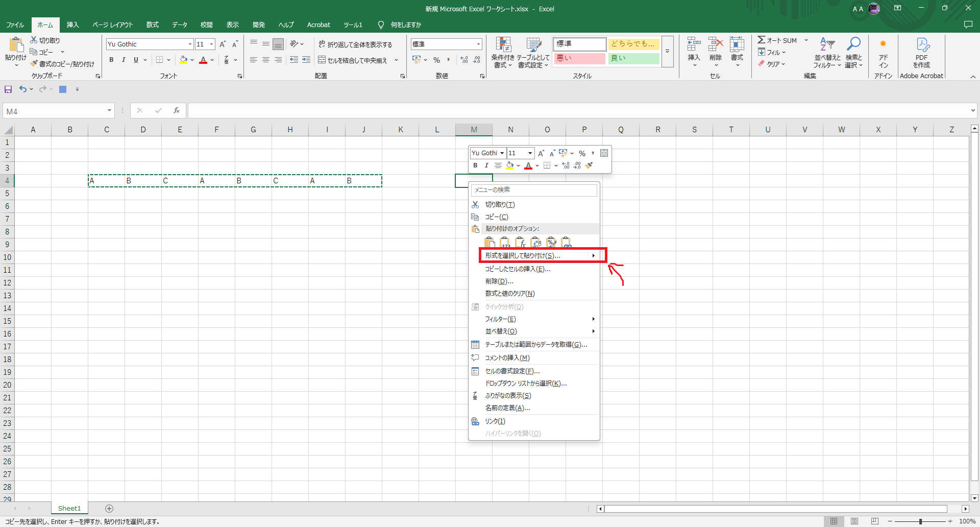The image size is (980, 527).
Task: Open the fill color dropdown in the mini toolbar
Action: coord(519,165)
